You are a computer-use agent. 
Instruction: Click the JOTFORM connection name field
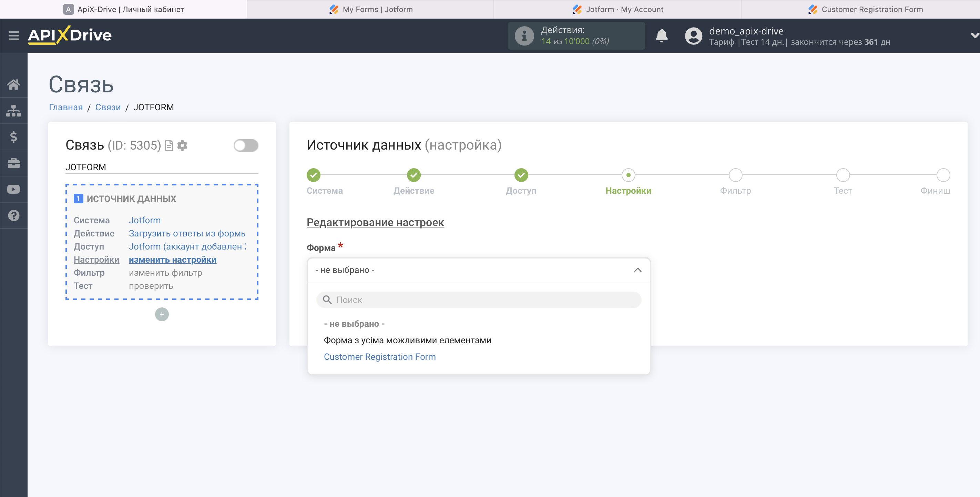pyautogui.click(x=162, y=167)
